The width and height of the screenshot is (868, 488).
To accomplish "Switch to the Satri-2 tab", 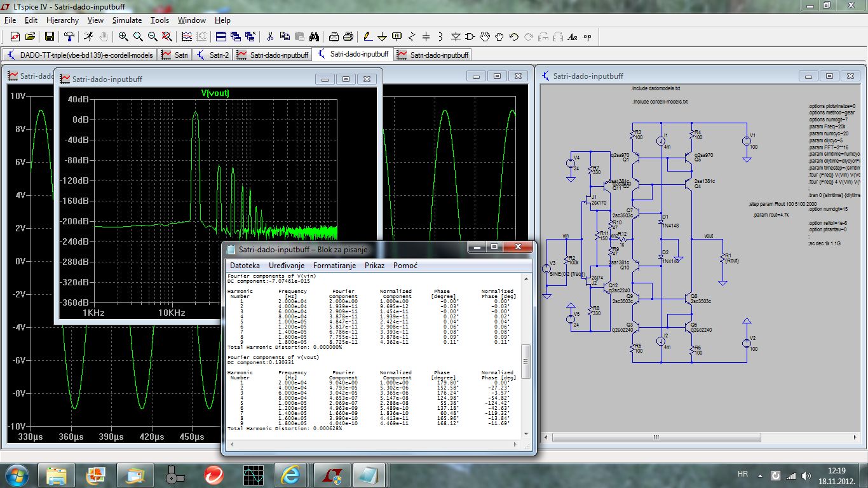I will pyautogui.click(x=213, y=55).
